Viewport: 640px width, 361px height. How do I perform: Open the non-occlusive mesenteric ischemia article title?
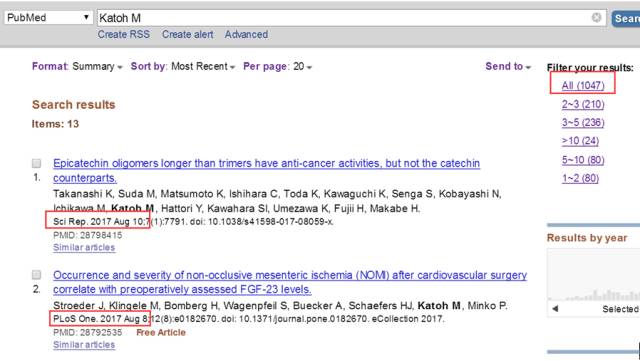290,282
